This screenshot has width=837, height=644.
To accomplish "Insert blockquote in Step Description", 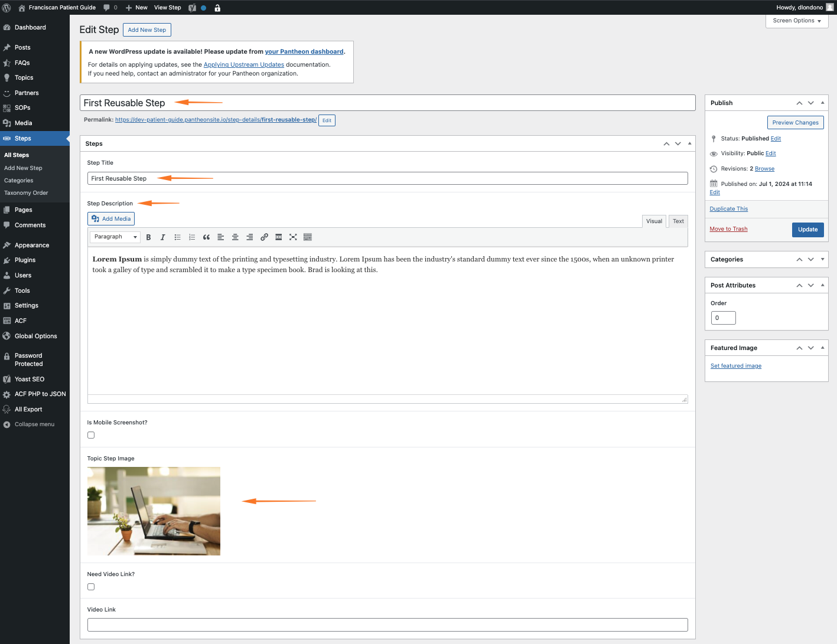I will (x=206, y=237).
